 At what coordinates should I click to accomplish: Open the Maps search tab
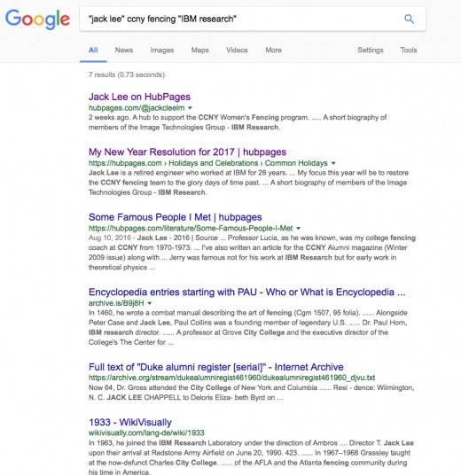(199, 51)
